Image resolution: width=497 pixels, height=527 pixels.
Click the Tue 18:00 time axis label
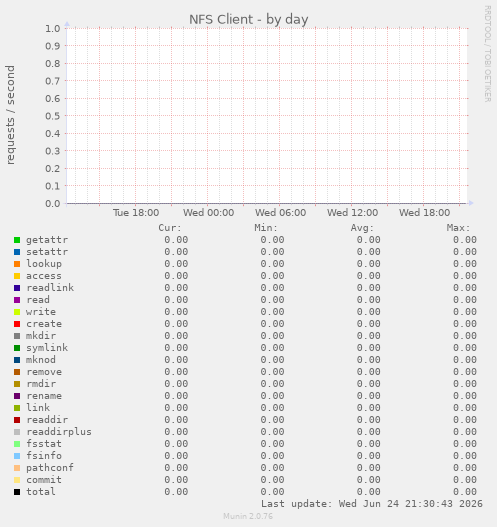click(x=136, y=213)
